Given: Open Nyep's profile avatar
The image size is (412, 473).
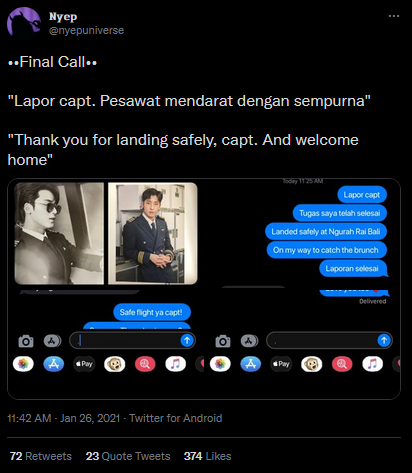Looking at the screenshot, I should click(23, 23).
